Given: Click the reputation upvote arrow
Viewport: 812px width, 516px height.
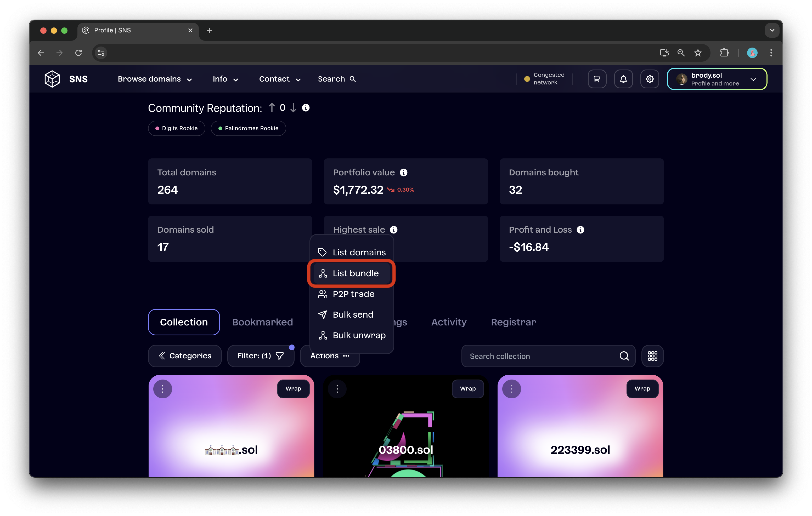Looking at the screenshot, I should [272, 108].
